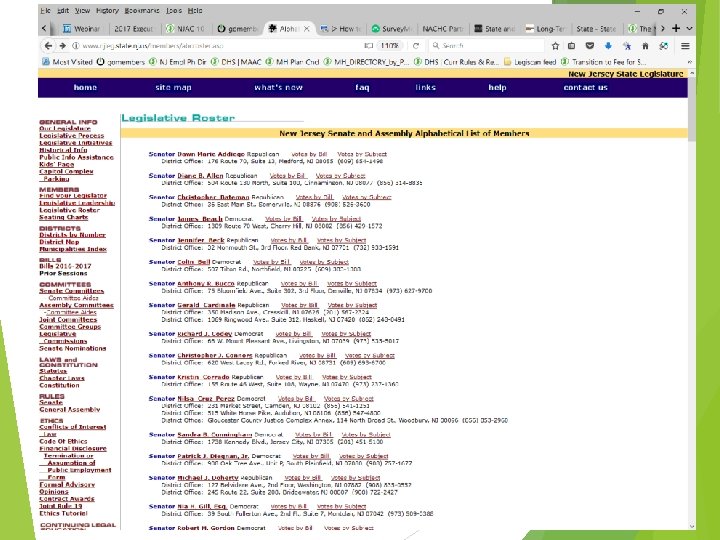Reload the page with the refresh icon
This screenshot has height=540, width=720.
point(416,46)
